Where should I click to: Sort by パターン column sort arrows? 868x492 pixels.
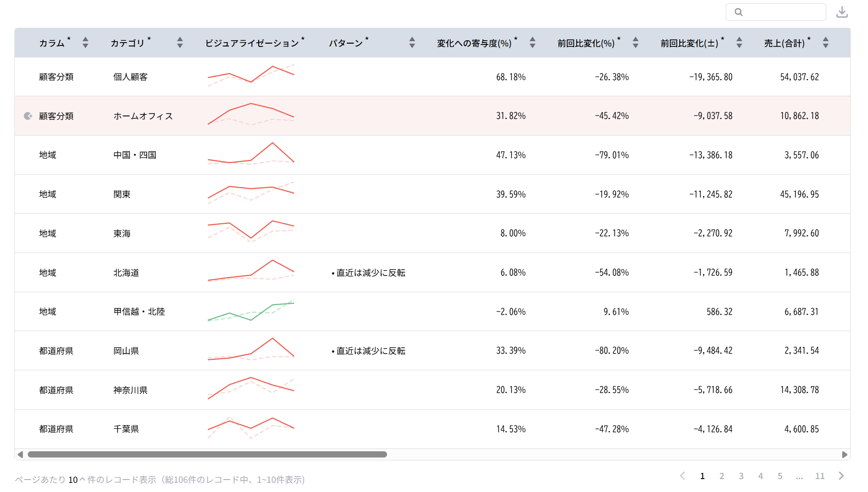coord(412,43)
